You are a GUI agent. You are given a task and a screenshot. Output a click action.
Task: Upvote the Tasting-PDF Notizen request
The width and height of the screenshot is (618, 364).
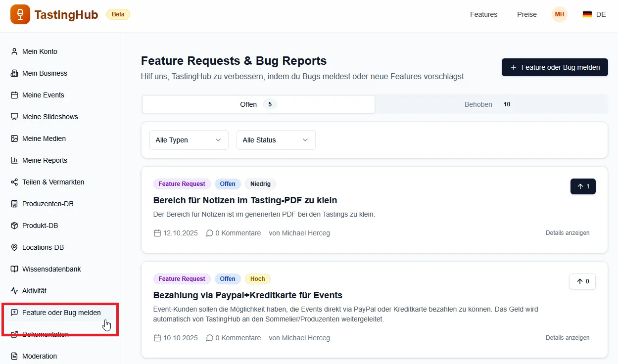pyautogui.click(x=582, y=186)
